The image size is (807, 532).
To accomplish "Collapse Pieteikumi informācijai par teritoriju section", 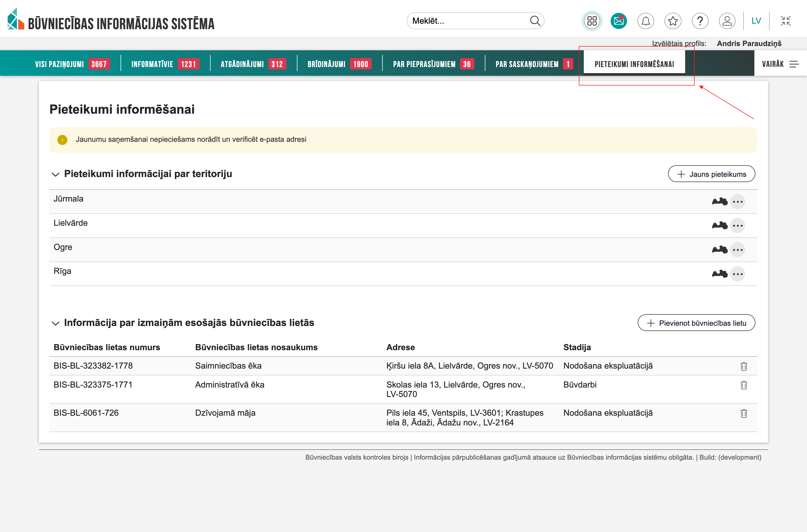I will (55, 174).
